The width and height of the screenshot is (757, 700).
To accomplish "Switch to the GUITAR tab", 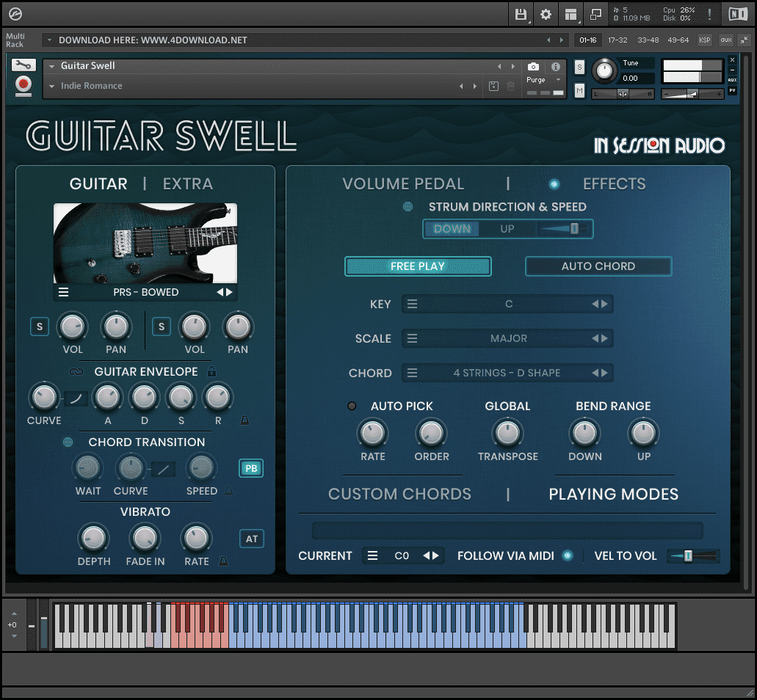I will 98,183.
